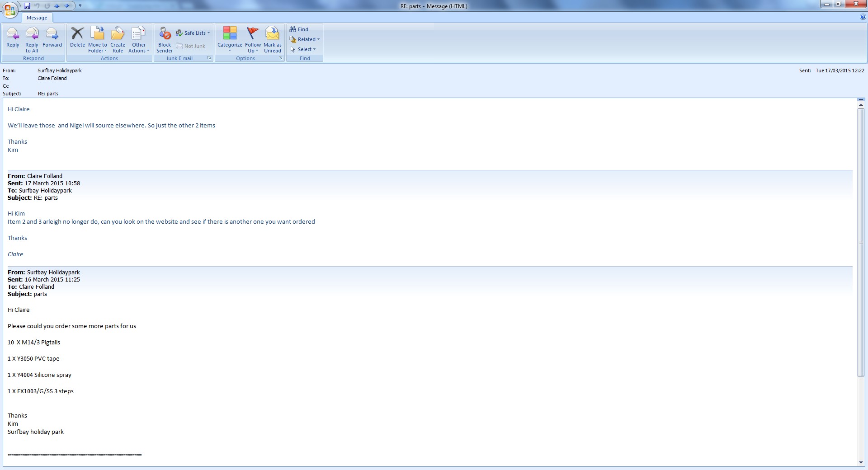Image resolution: width=868 pixels, height=470 pixels.
Task: Click the line '10 X M14/3 Pigtails'
Action: point(34,342)
